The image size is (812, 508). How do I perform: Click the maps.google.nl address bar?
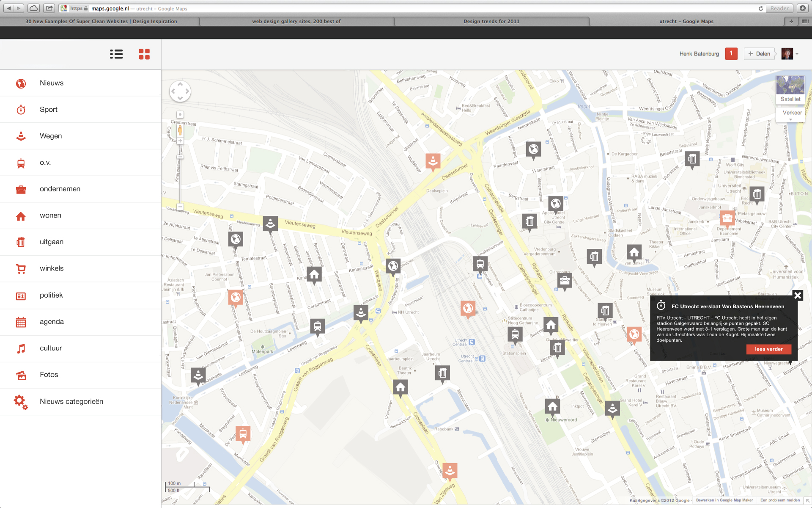[412, 8]
